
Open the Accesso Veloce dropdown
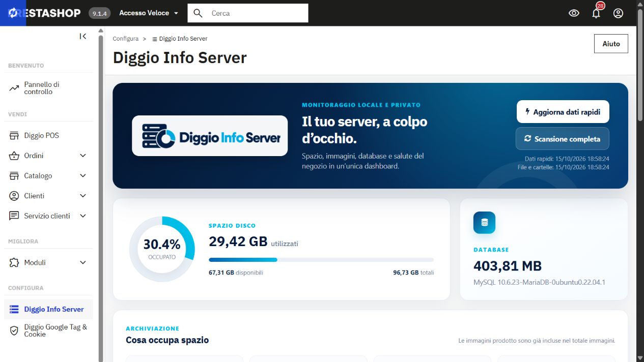click(x=149, y=13)
